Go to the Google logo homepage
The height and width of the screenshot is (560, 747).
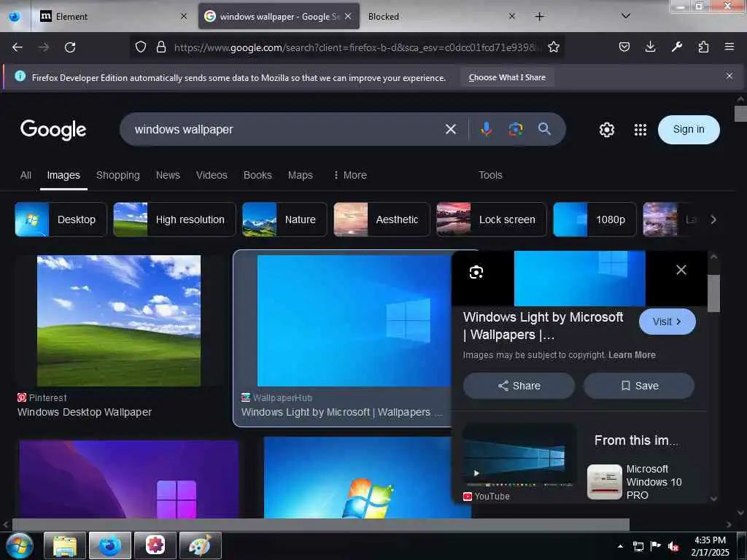53,130
